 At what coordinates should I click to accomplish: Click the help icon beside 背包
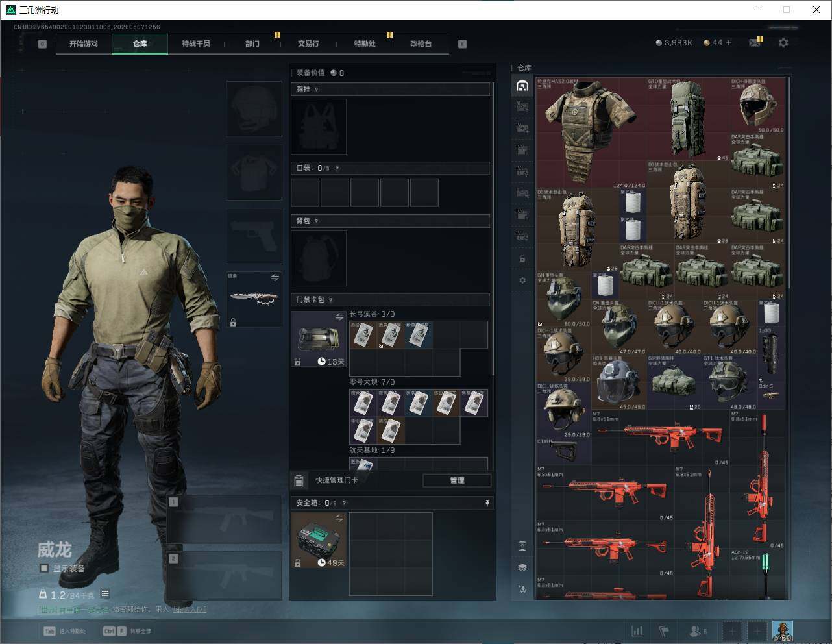[317, 221]
